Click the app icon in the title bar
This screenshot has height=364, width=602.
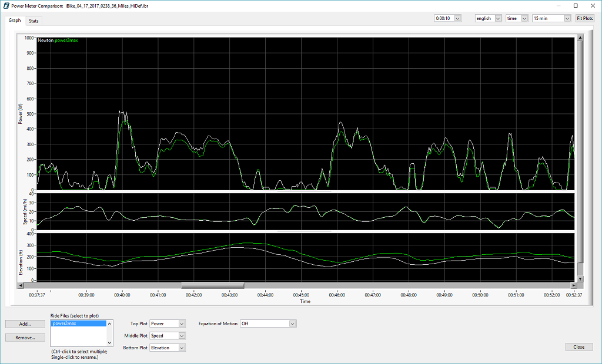5,5
